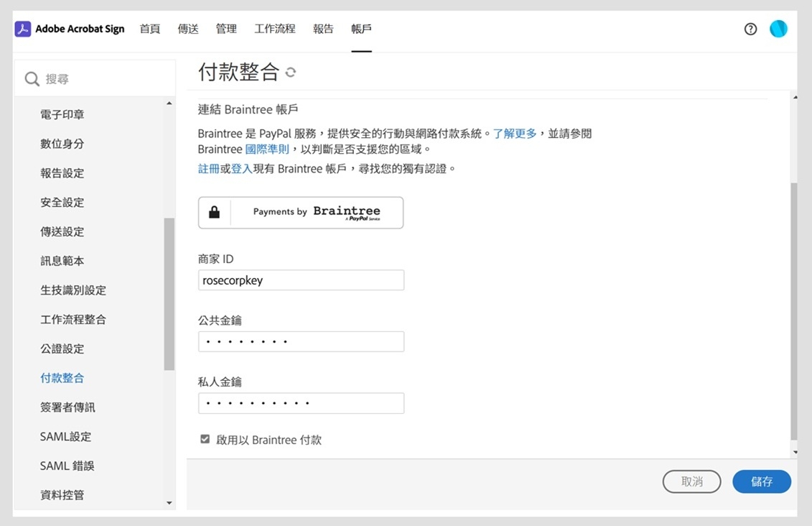Click the sidebar scroll-down arrow
812x526 pixels.
(169, 502)
